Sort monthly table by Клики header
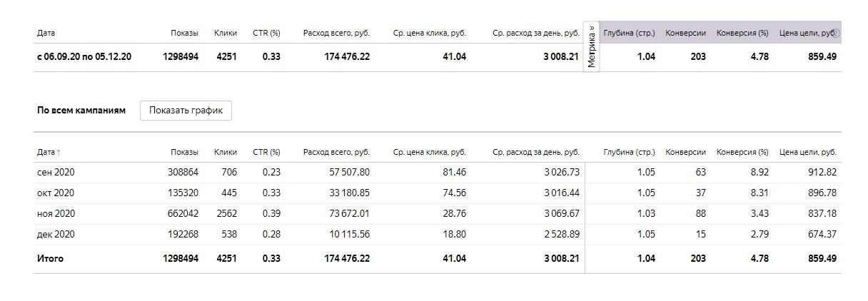The height and width of the screenshot is (301, 868). (226, 152)
